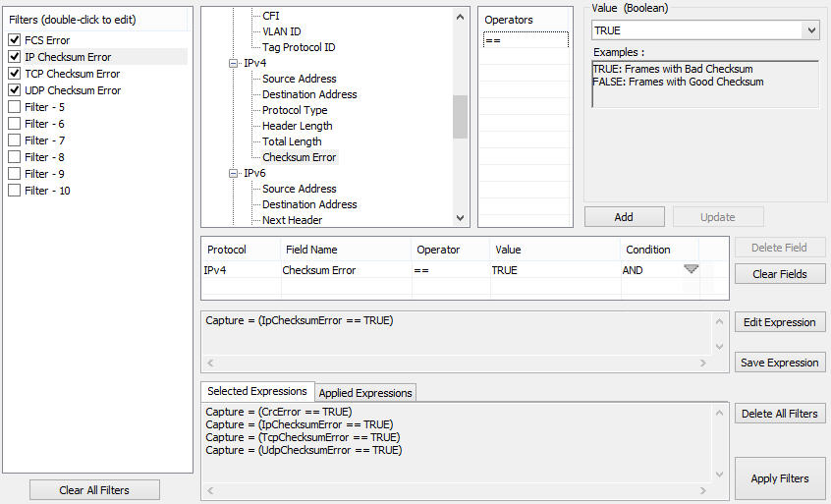Viewport: 831px width, 504px height.
Task: Select IPv6 Destination Address field
Action: [x=309, y=204]
